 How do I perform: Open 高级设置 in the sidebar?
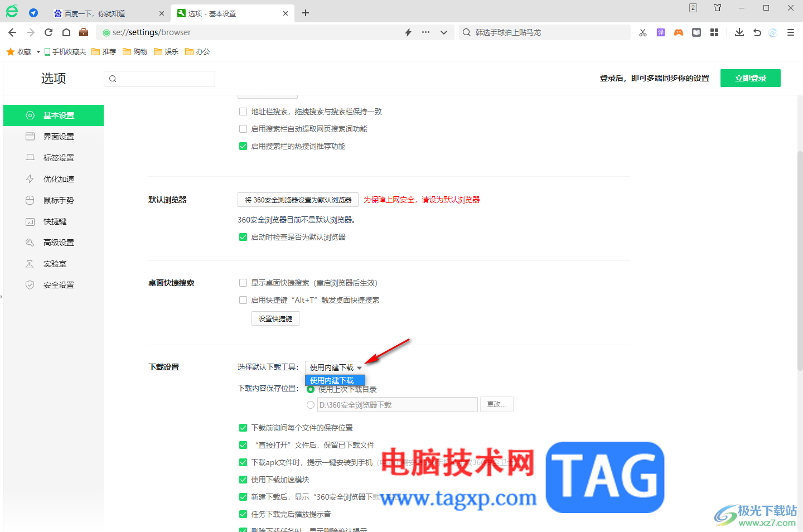pos(54,243)
